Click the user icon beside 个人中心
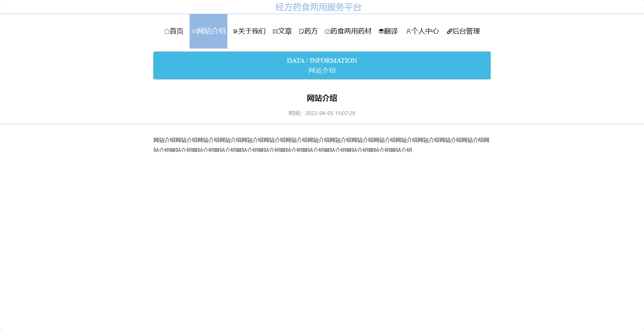Screen dimensions: 644x330 pos(409,31)
